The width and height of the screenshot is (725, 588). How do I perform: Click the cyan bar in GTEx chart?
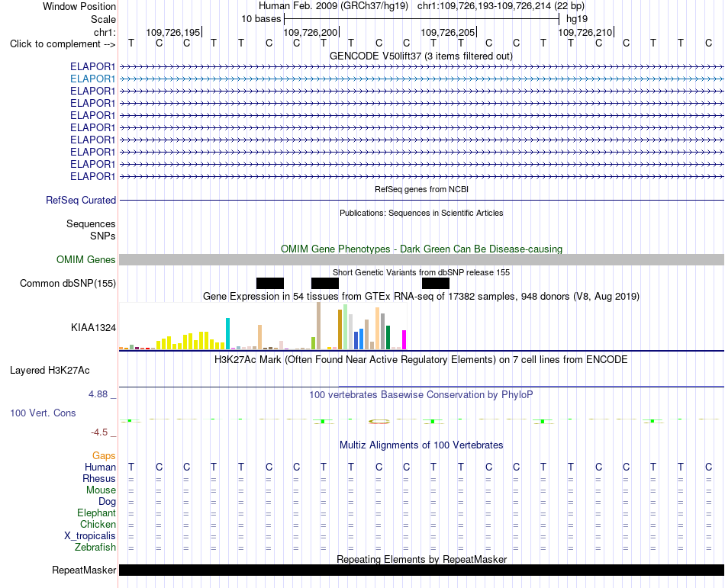227,333
